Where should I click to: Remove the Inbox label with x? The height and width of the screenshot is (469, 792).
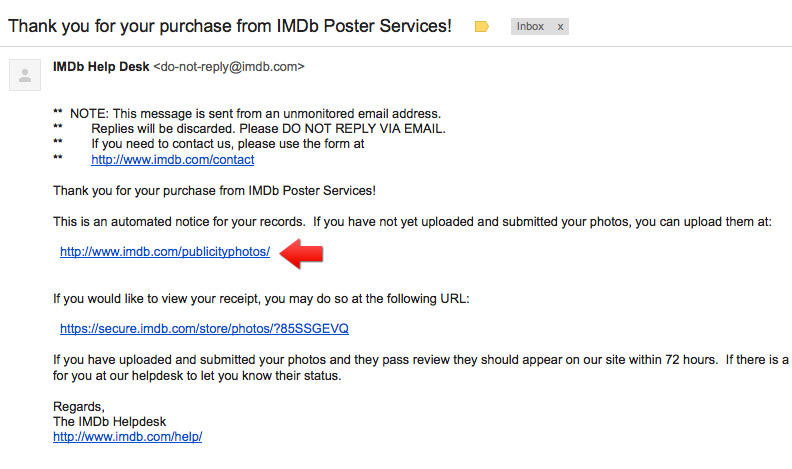coord(560,27)
